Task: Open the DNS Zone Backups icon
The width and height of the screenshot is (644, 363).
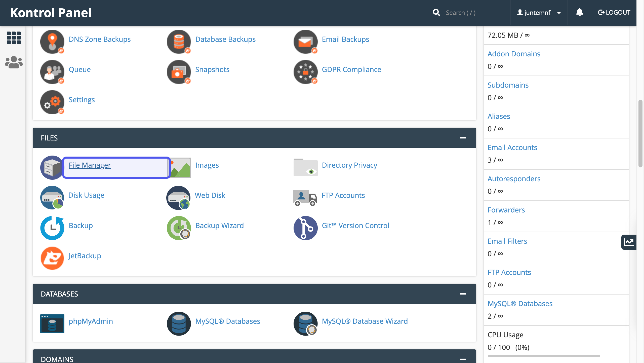Action: click(x=52, y=42)
